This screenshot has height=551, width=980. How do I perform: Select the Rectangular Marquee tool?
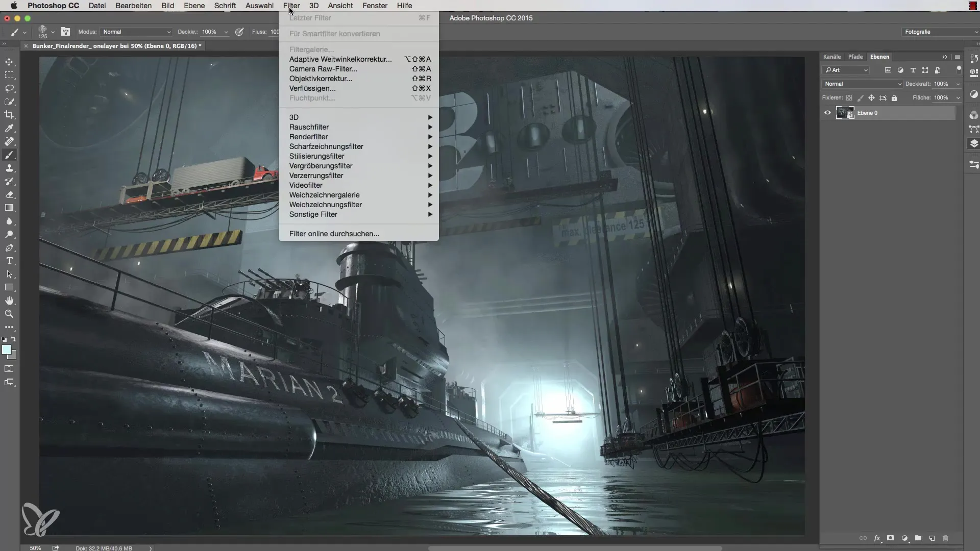tap(9, 75)
